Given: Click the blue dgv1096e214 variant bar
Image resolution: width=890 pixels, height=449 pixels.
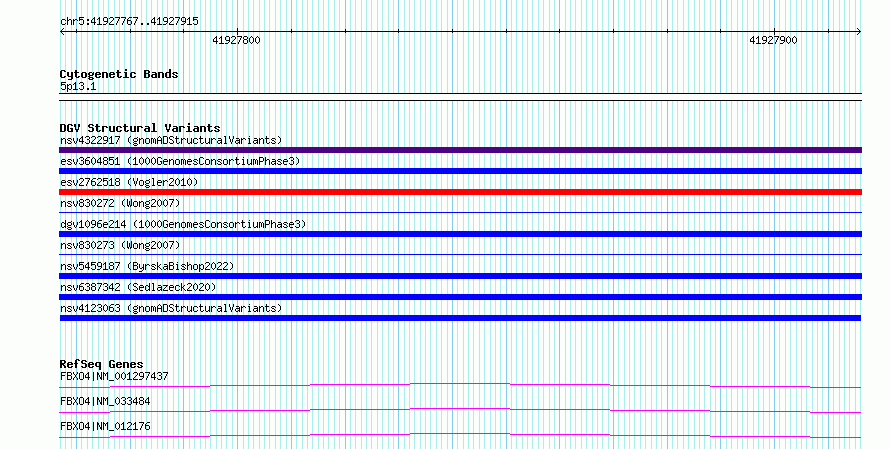Looking at the screenshot, I should (460, 234).
